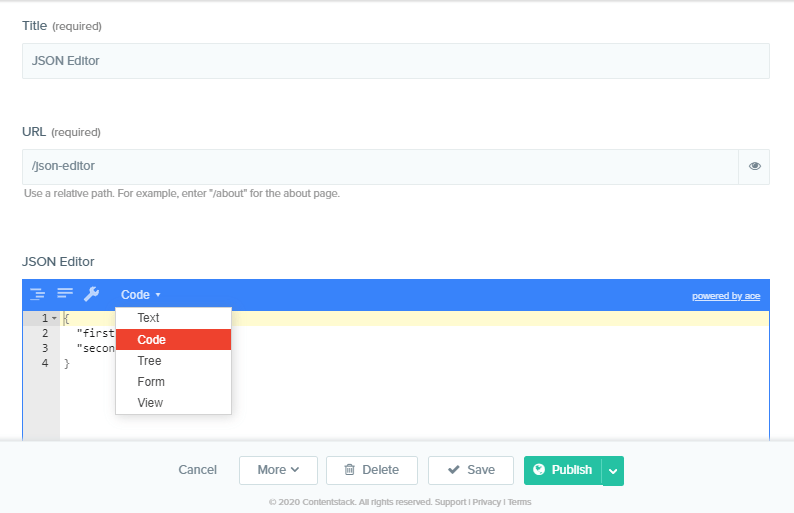
Task: Publish the entry
Action: [563, 470]
